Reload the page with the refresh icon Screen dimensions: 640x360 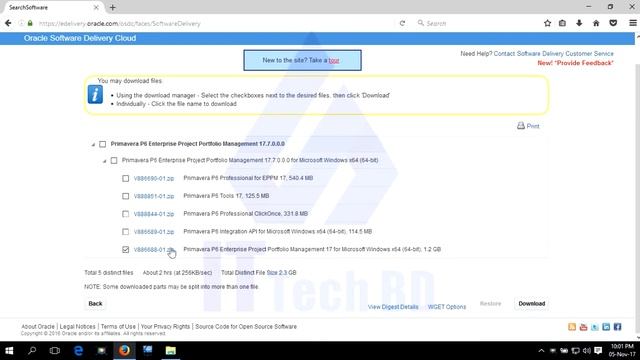click(402, 23)
